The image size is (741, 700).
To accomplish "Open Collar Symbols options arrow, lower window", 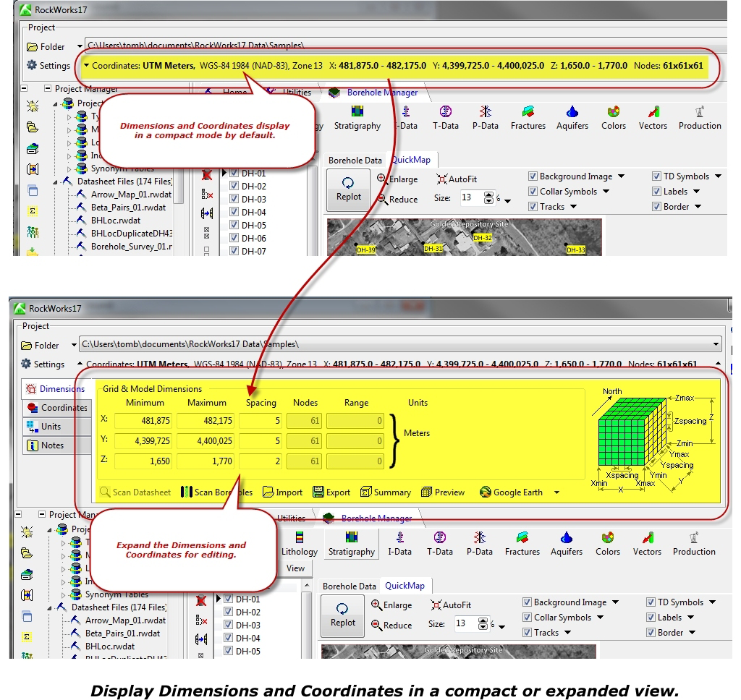I will click(x=600, y=618).
